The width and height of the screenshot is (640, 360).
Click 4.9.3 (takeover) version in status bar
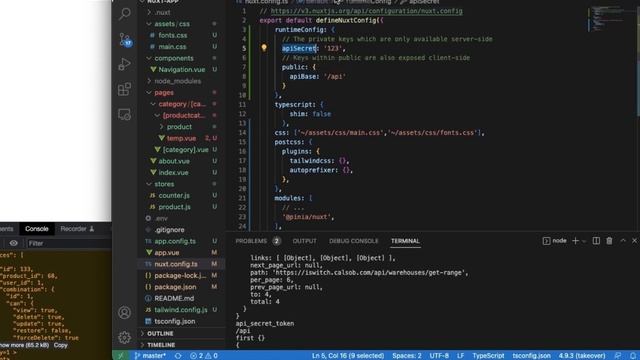(x=582, y=356)
